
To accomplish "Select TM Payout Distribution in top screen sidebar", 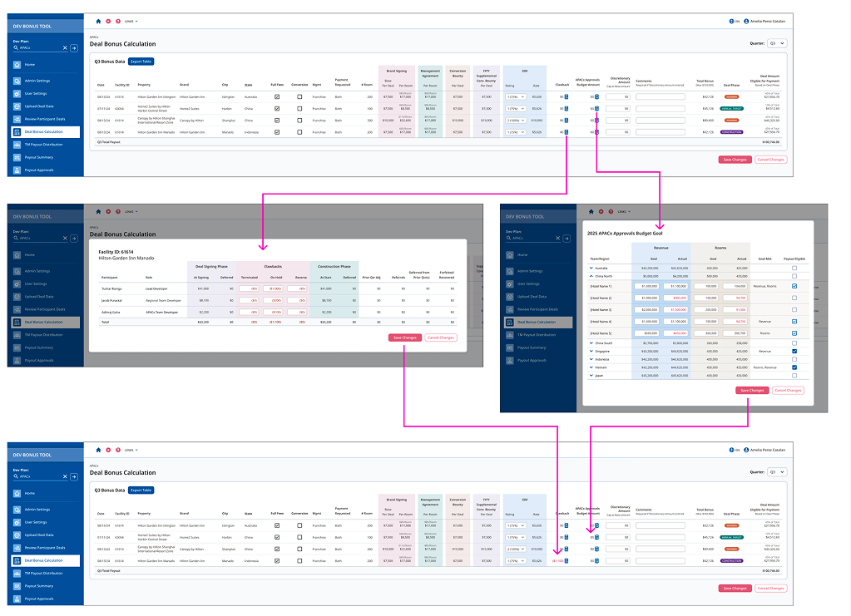I will [43, 145].
